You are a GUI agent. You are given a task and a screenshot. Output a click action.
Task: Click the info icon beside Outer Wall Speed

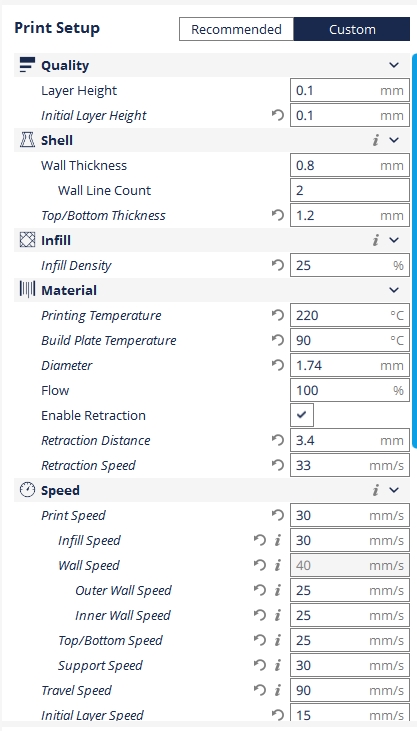[x=278, y=590]
